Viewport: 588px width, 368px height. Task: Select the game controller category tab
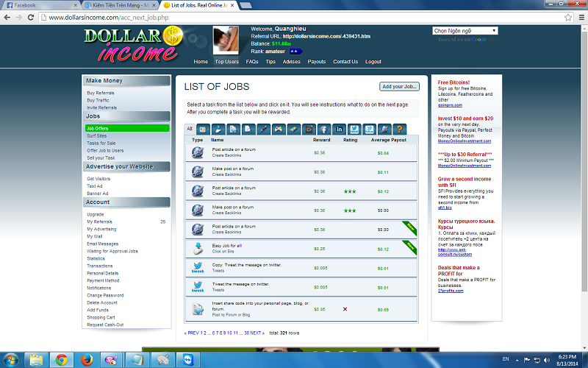279,130
